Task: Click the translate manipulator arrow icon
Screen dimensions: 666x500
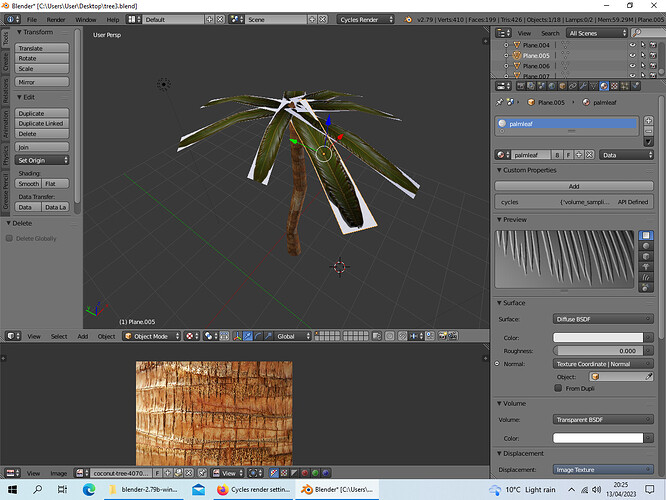Action: pos(248,336)
